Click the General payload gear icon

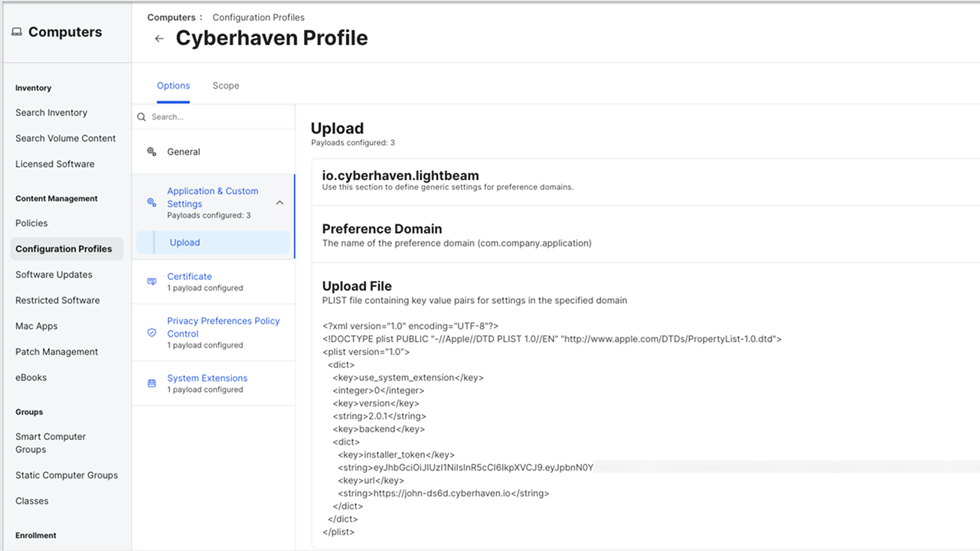(152, 152)
